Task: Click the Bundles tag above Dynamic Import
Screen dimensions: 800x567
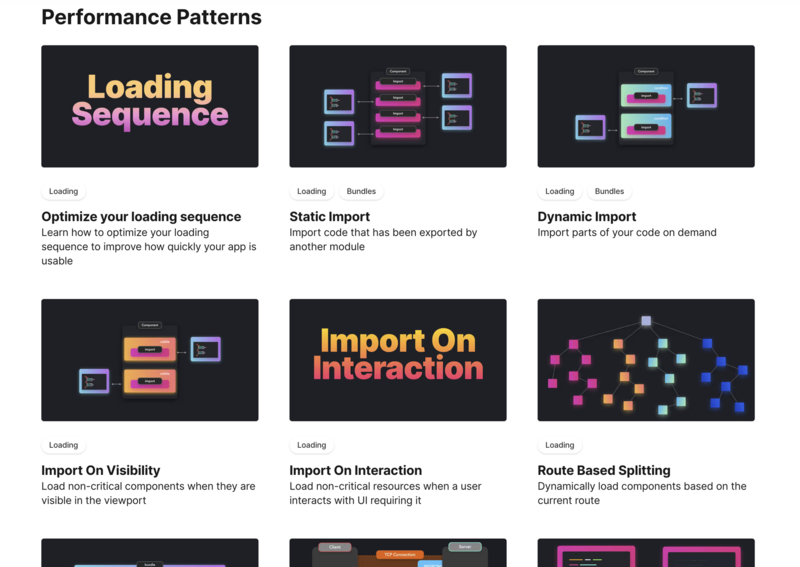Action: click(609, 191)
